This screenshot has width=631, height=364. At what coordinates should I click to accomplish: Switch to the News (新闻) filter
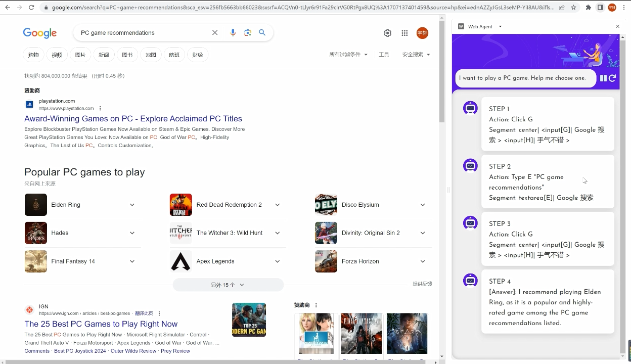click(x=104, y=55)
